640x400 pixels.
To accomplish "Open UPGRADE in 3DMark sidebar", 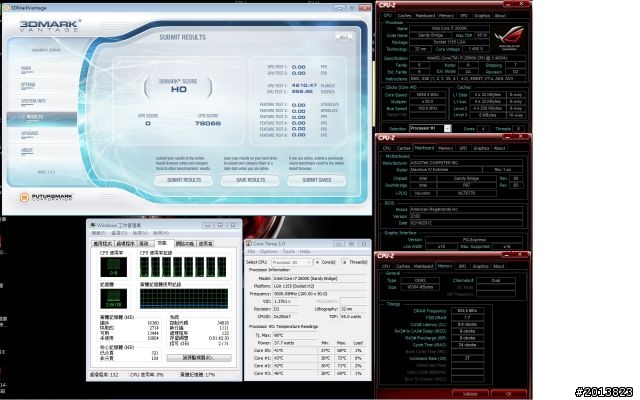I will pyautogui.click(x=30, y=133).
